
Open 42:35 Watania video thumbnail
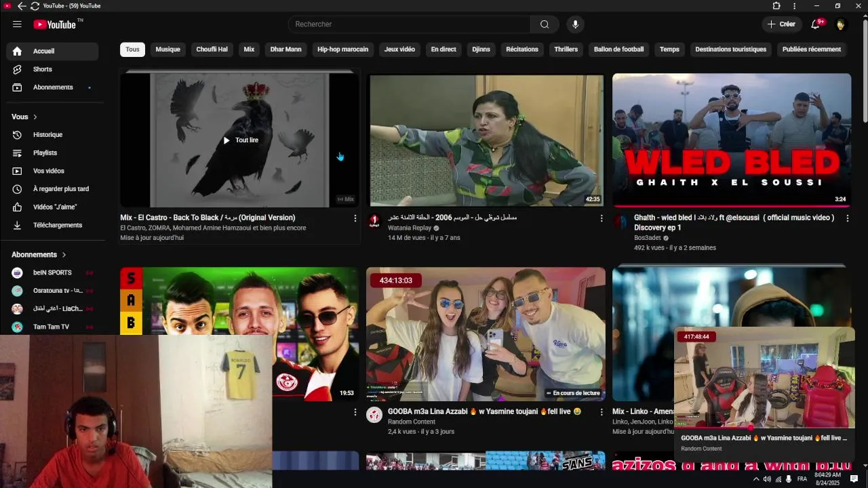486,140
